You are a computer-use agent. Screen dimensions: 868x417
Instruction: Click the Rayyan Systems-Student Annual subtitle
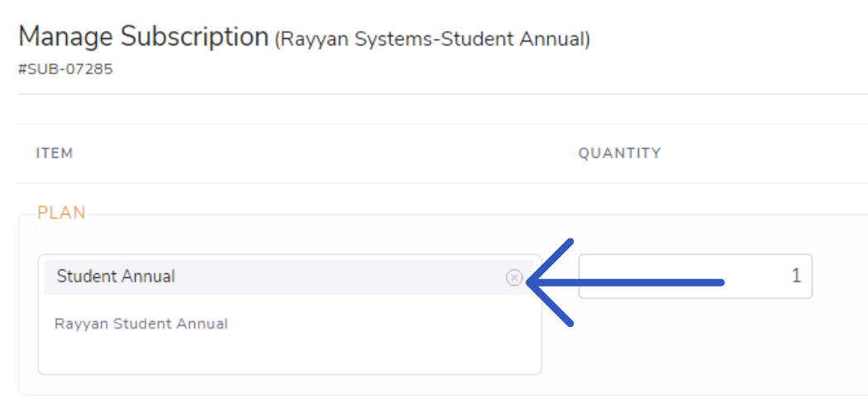pyautogui.click(x=432, y=40)
